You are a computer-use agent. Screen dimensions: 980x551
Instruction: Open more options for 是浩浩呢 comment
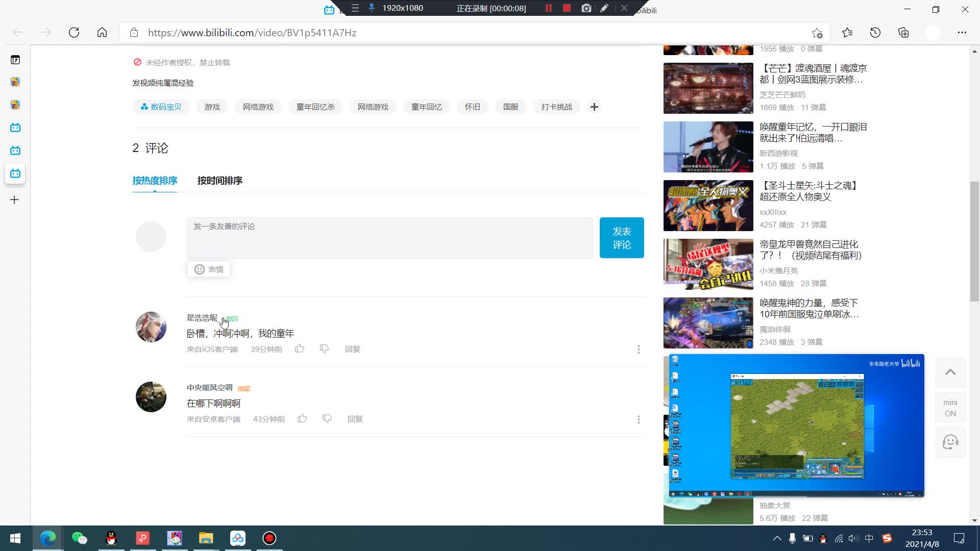tap(639, 349)
